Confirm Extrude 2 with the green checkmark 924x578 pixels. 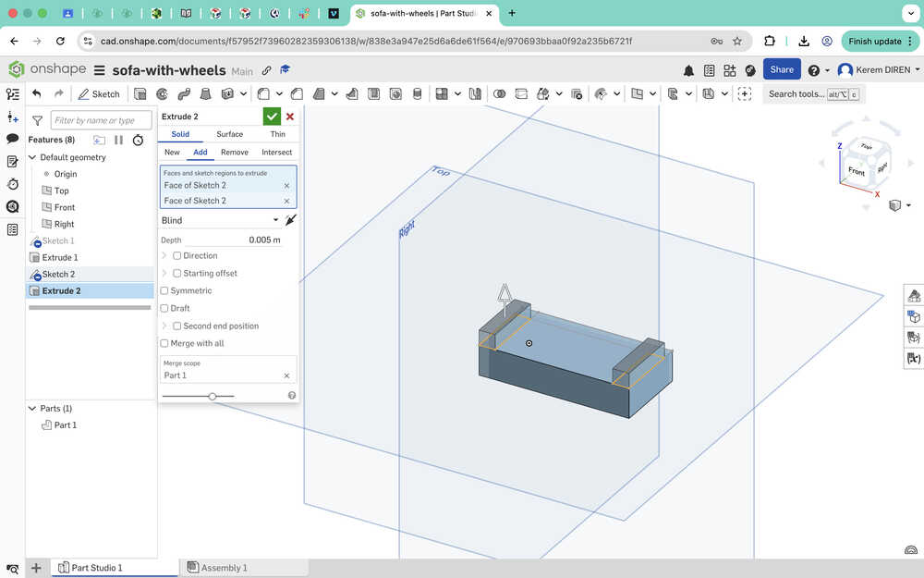(x=272, y=117)
